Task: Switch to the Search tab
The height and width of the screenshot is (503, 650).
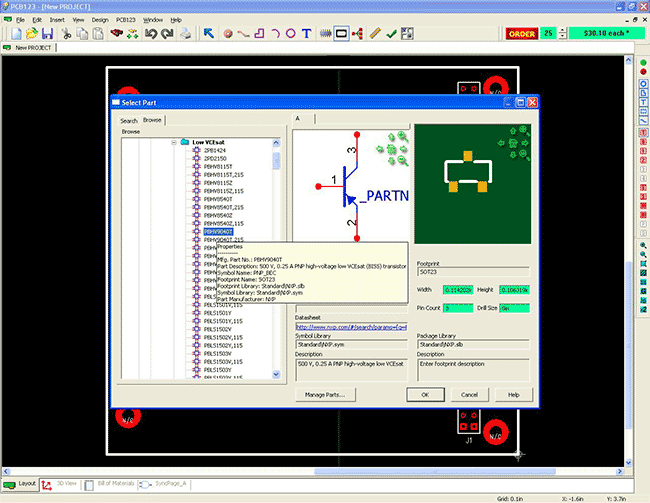Action: tap(128, 120)
